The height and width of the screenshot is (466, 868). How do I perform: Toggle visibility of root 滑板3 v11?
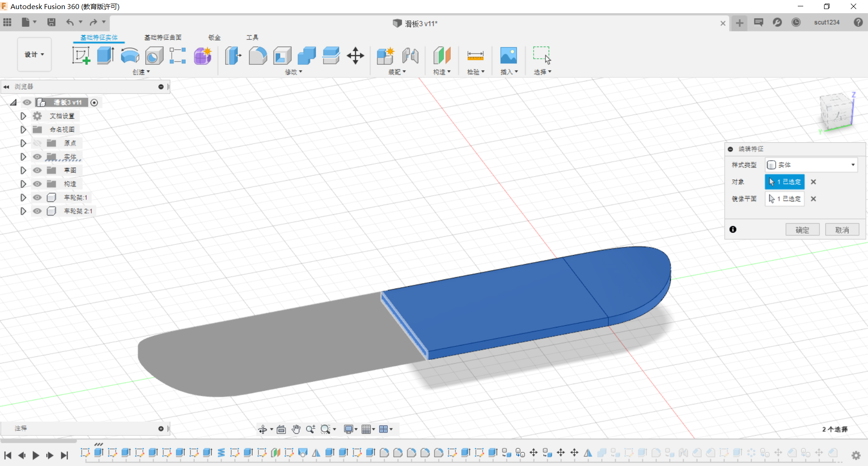tap(27, 102)
